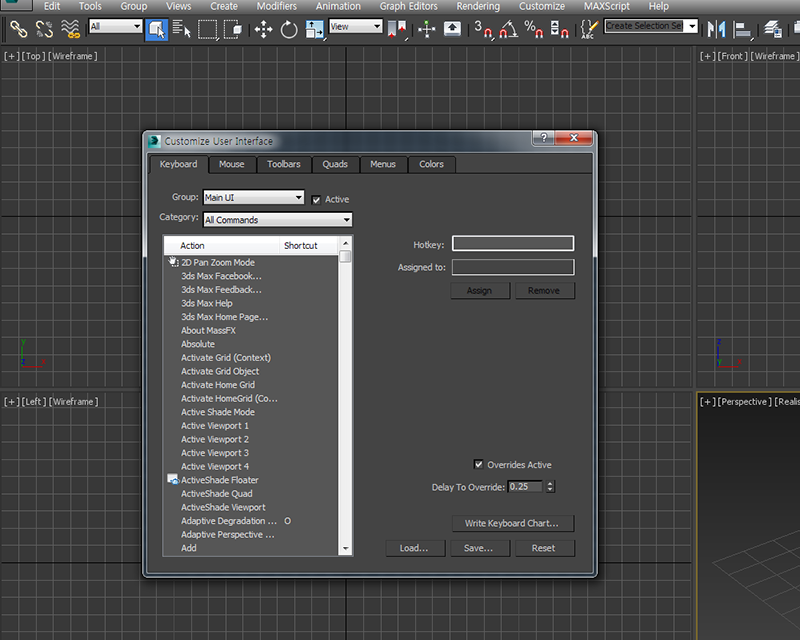
Task: Toggle Select and Manipulate tool
Action: coord(427,29)
